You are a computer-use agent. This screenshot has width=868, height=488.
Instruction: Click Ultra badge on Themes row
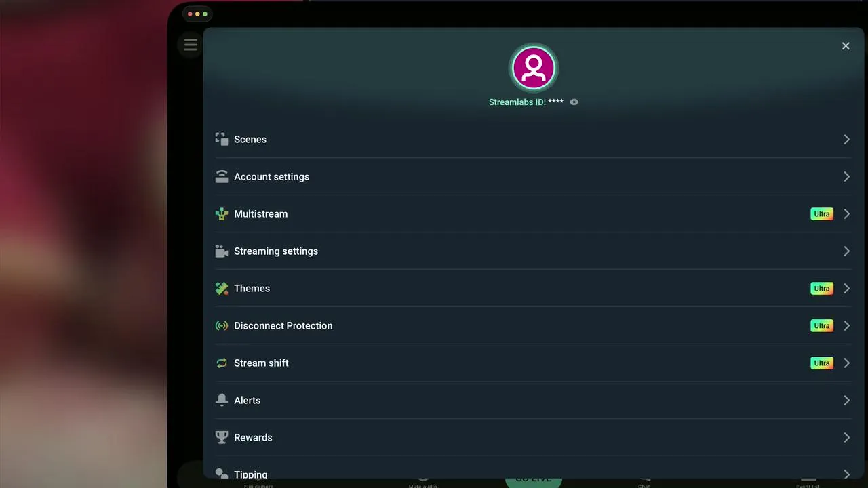click(822, 288)
